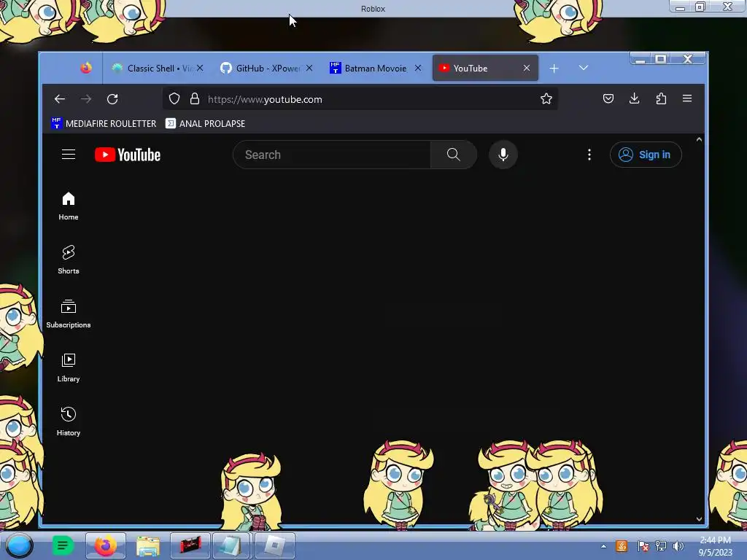747x560 pixels.
Task: Click the YouTube logo
Action: (128, 155)
